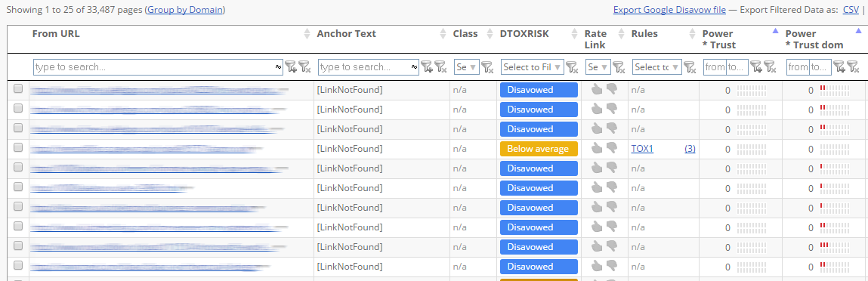
Task: Rate thumbs up on the first Disavowed row
Action: click(596, 89)
